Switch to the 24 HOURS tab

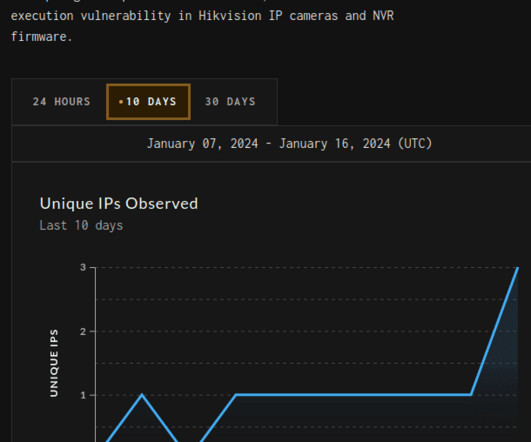click(61, 102)
